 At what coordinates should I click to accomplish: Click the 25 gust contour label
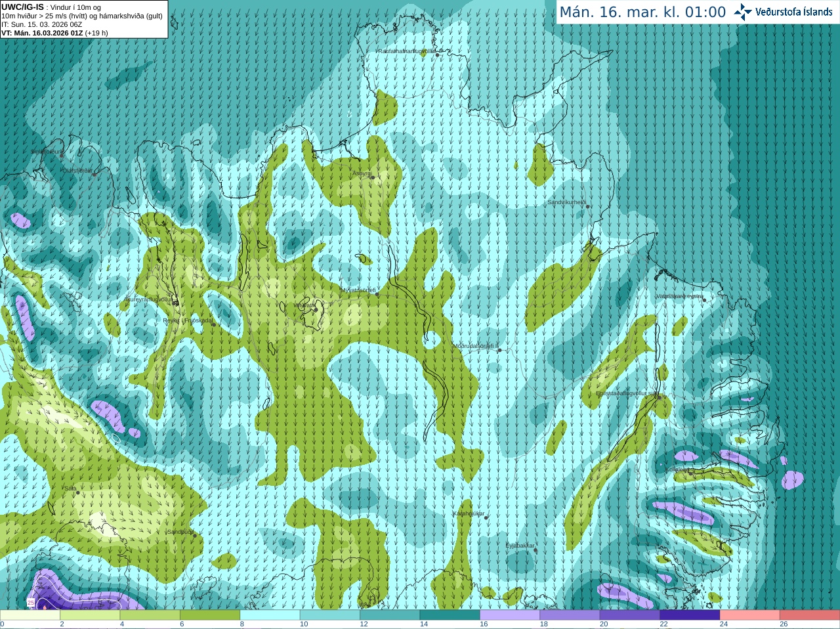pyautogui.click(x=31, y=602)
